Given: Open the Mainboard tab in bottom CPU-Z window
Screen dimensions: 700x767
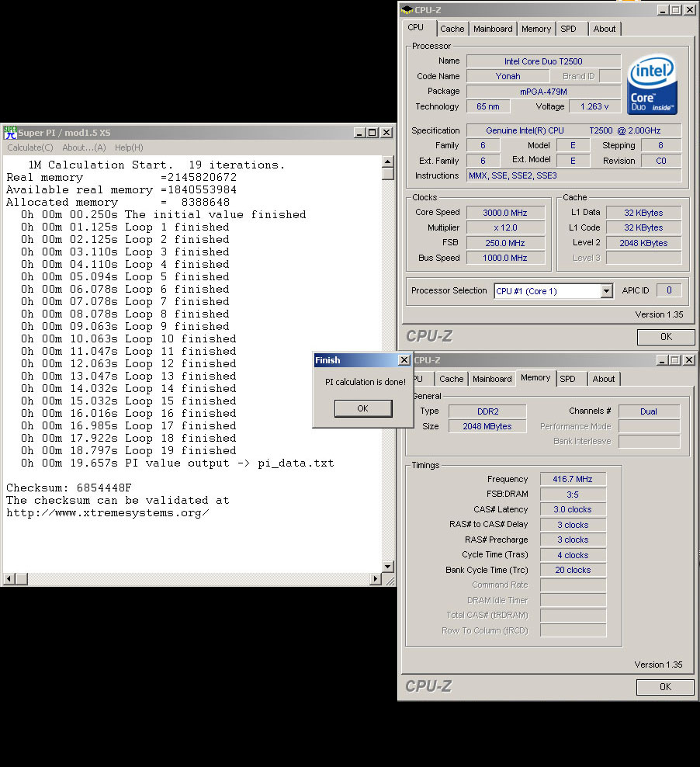Looking at the screenshot, I should (x=492, y=379).
